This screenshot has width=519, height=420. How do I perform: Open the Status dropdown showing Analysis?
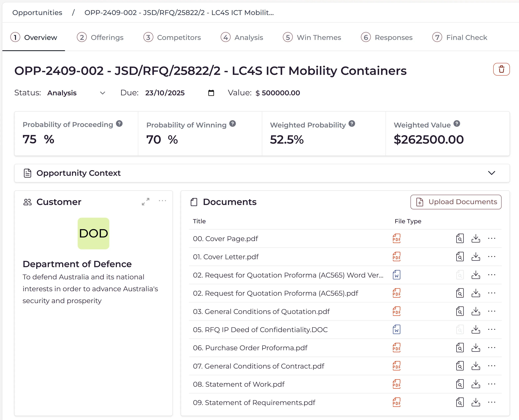[x=76, y=93]
